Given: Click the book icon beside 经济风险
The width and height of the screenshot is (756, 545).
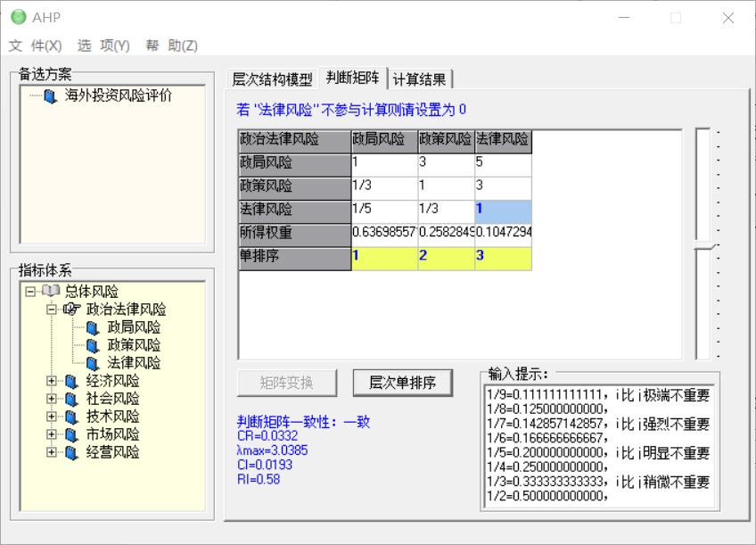Looking at the screenshot, I should tap(72, 381).
